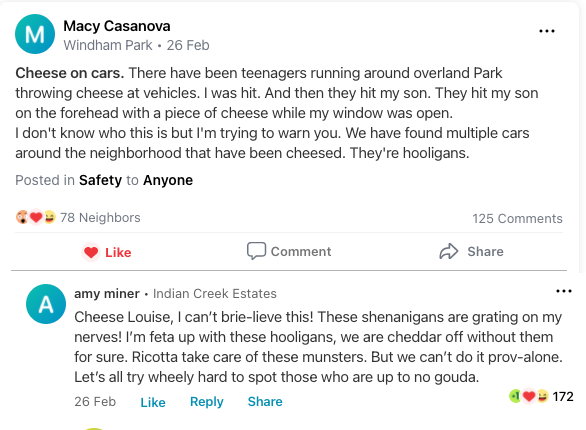
Task: Click Macy Casanova's profile avatar
Action: click(x=35, y=34)
